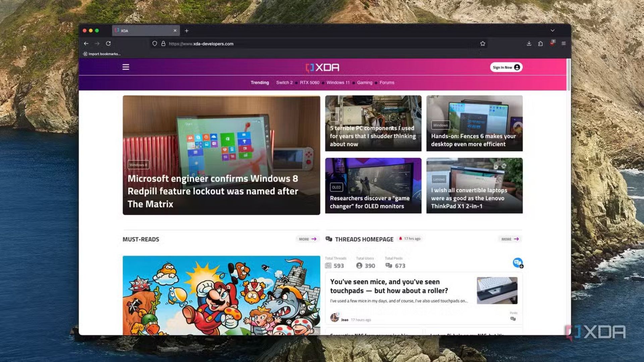Click the Threads Homepage heading
The width and height of the screenshot is (644, 362).
tap(364, 239)
